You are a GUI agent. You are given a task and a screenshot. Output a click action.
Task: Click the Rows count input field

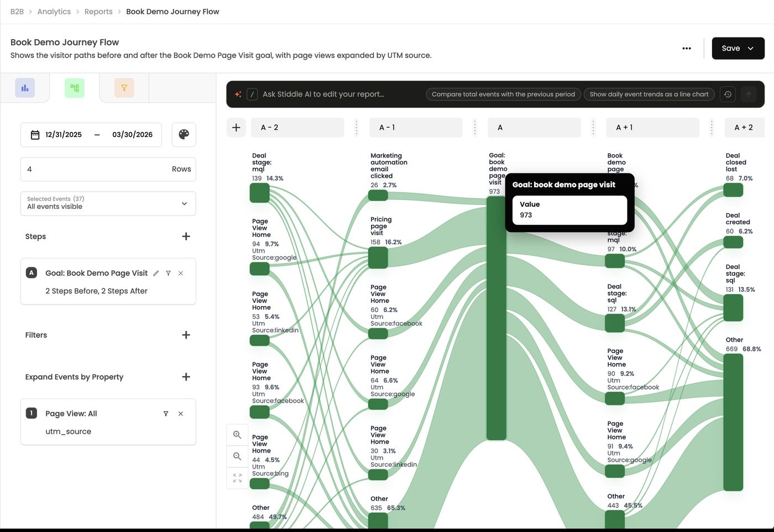point(108,169)
